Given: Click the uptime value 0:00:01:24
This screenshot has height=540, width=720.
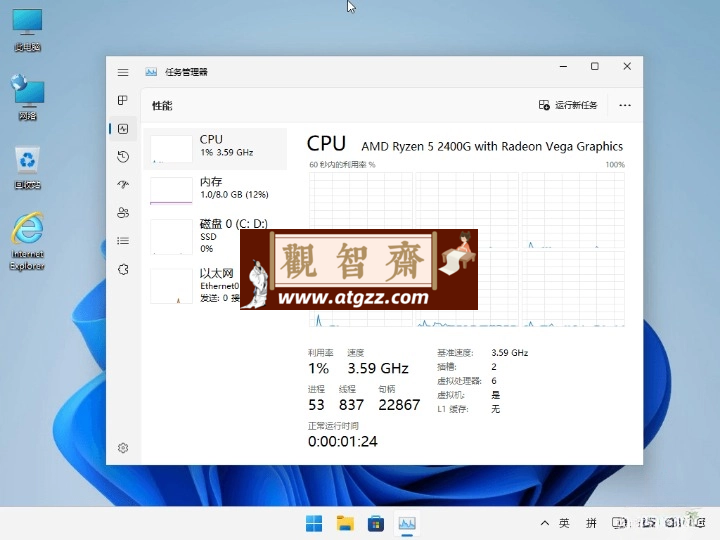Looking at the screenshot, I should point(343,442).
